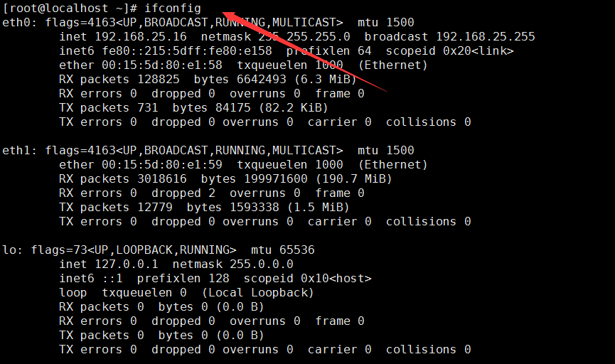The image size is (615, 364).
Task: Click the (Local Loopback) label
Action: [257, 293]
